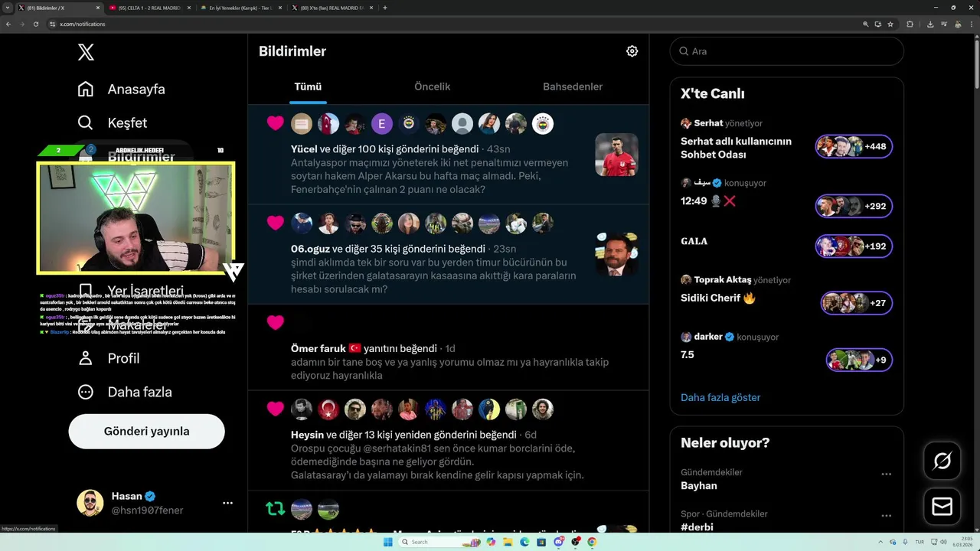Open the GALA live space
This screenshot has width=980, height=551.
pyautogui.click(x=694, y=241)
